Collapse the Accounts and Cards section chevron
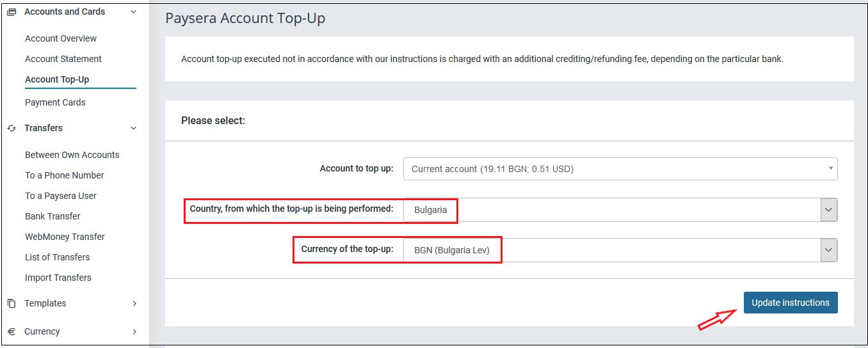Viewport: 868px width, 348px height. [x=133, y=12]
